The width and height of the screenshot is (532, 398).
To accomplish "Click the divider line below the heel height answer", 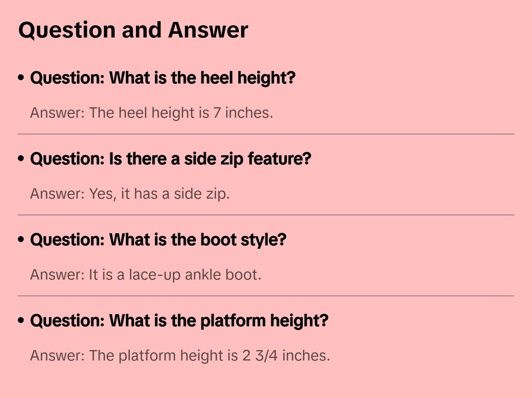I will 266,134.
